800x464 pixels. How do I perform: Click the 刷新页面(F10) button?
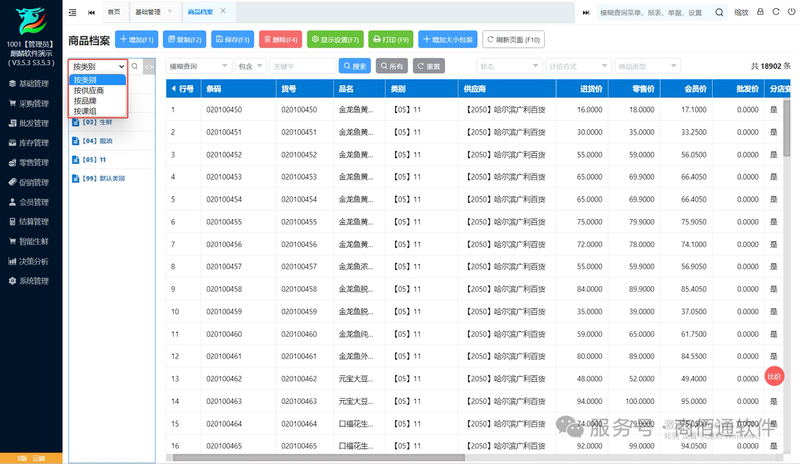point(513,39)
